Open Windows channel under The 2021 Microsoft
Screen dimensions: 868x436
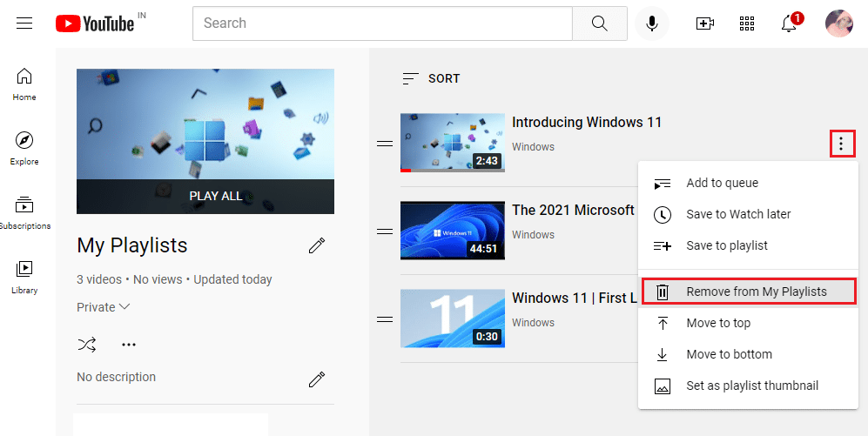(x=533, y=235)
